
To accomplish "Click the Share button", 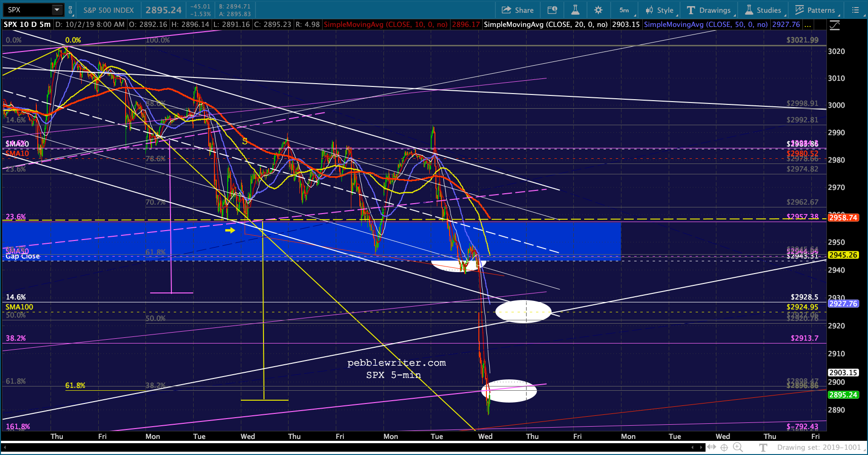I will (x=518, y=10).
